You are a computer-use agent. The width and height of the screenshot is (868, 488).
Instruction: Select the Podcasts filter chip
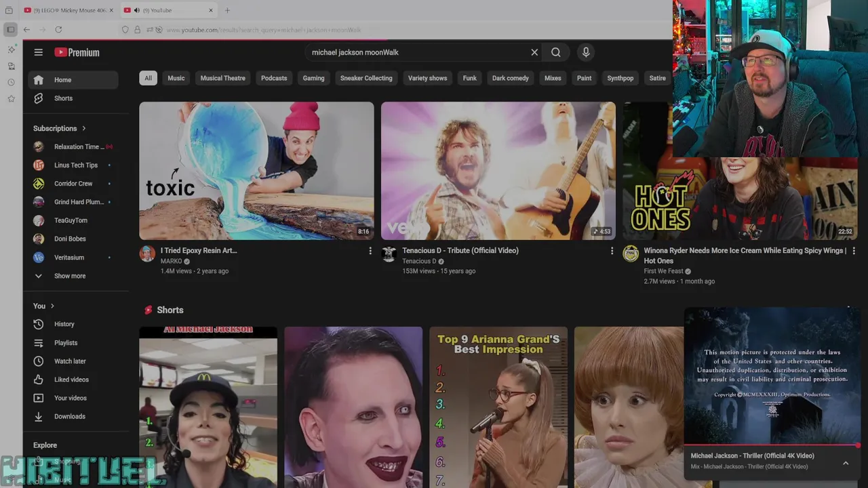(274, 78)
